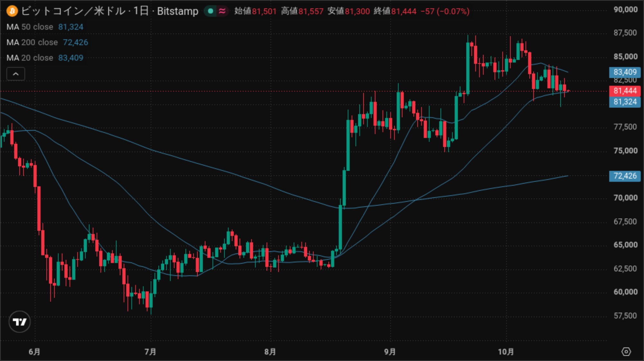
Task: Click the green market status dot
Action: coord(210,11)
